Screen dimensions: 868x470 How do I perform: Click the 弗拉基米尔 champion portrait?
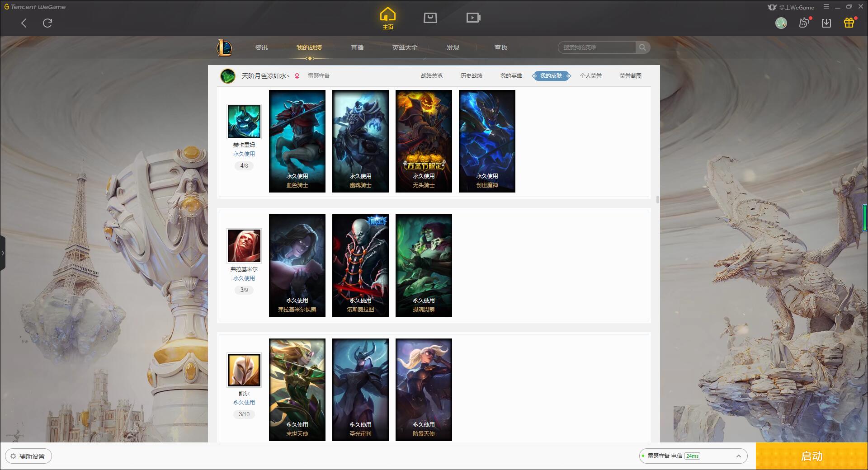(x=244, y=246)
